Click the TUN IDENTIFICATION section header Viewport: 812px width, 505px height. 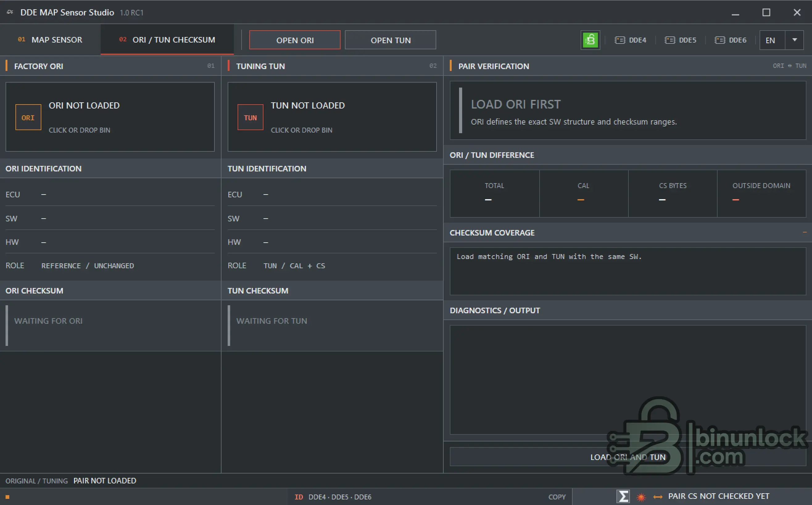(x=332, y=168)
